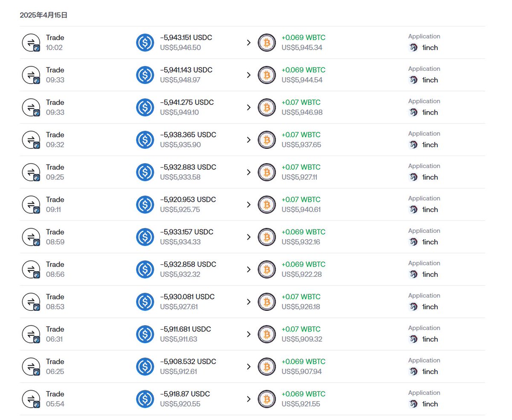Open the Trade entry at 08:53
The image size is (512, 420).
click(55, 297)
